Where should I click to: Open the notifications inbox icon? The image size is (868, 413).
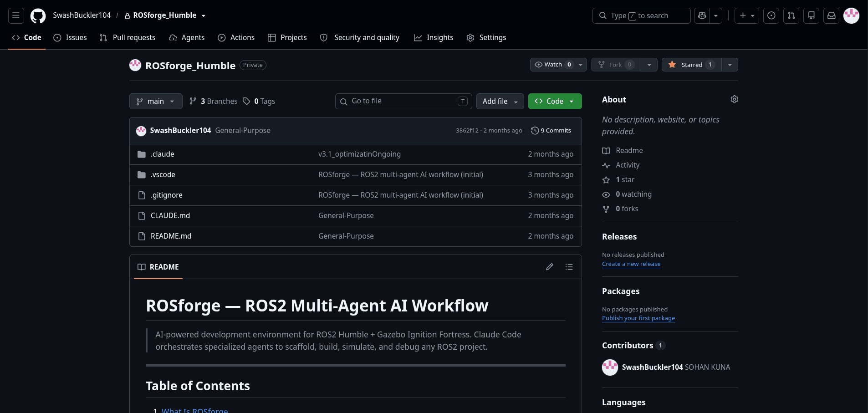(x=831, y=15)
